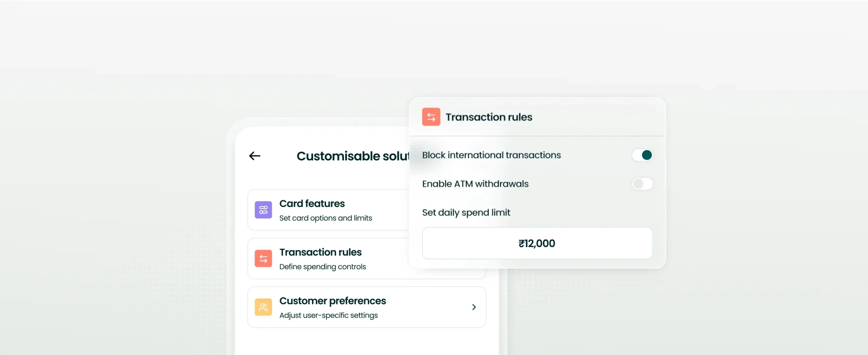Click the ₹12,000 daily spend limit field

tap(537, 243)
